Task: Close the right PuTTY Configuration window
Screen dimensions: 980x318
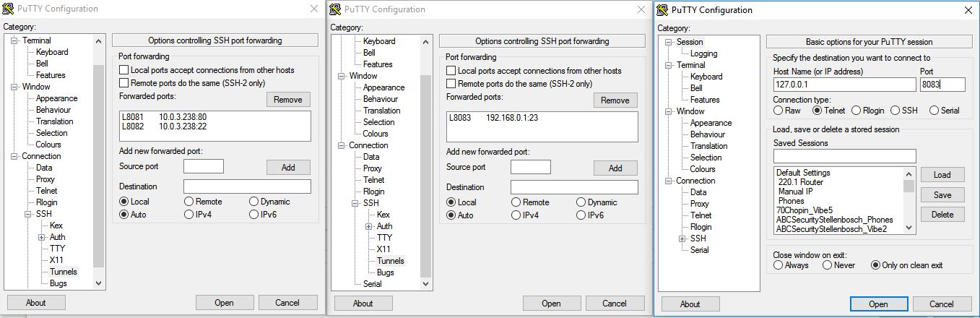Action: 968,10
